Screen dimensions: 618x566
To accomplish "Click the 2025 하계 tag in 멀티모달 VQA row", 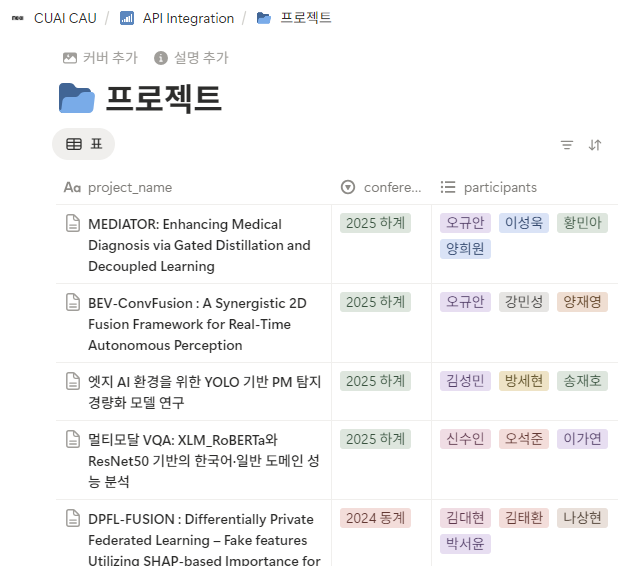I will click(x=376, y=439).
